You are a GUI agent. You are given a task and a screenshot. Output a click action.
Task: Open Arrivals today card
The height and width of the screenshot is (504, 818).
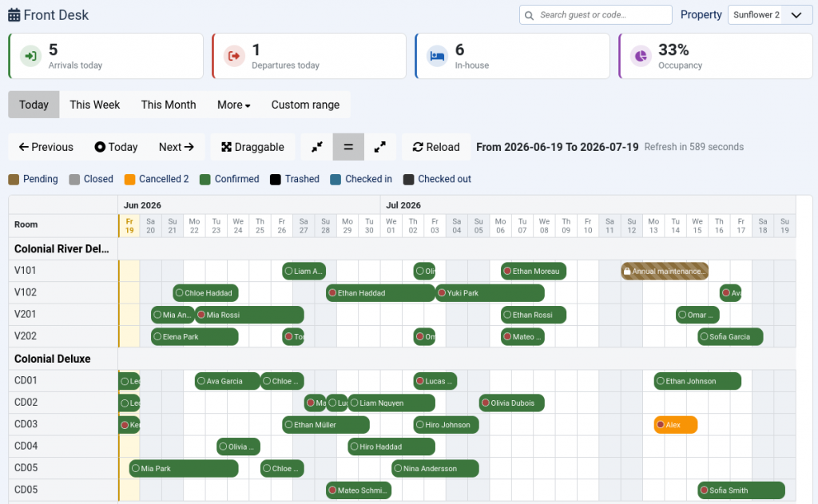106,56
